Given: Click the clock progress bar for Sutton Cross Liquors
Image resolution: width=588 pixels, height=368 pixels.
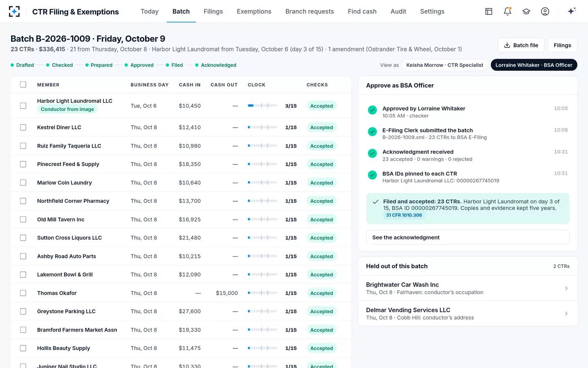Looking at the screenshot, I should (x=263, y=238).
